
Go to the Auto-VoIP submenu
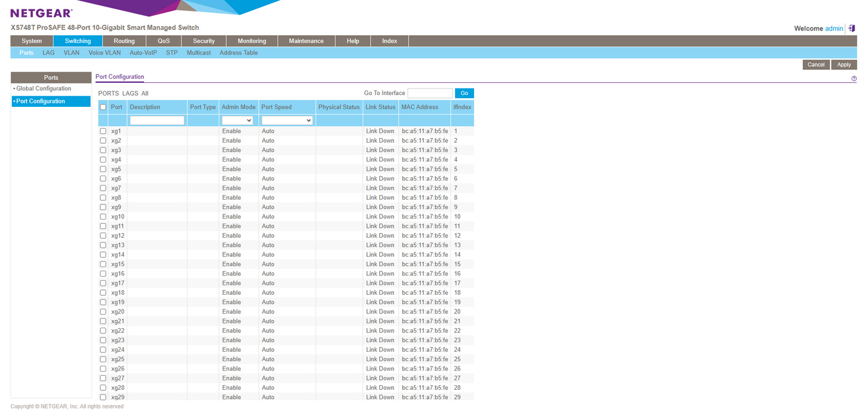click(x=143, y=53)
